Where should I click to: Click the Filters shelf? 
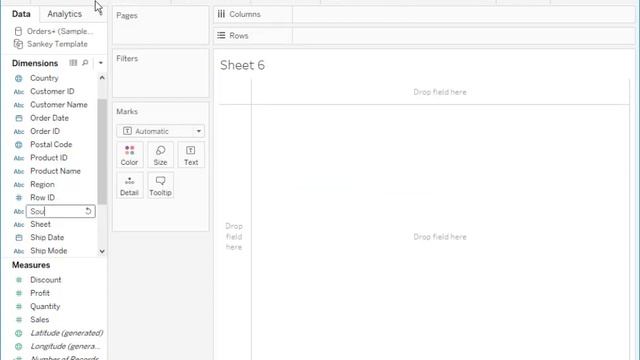[160, 73]
